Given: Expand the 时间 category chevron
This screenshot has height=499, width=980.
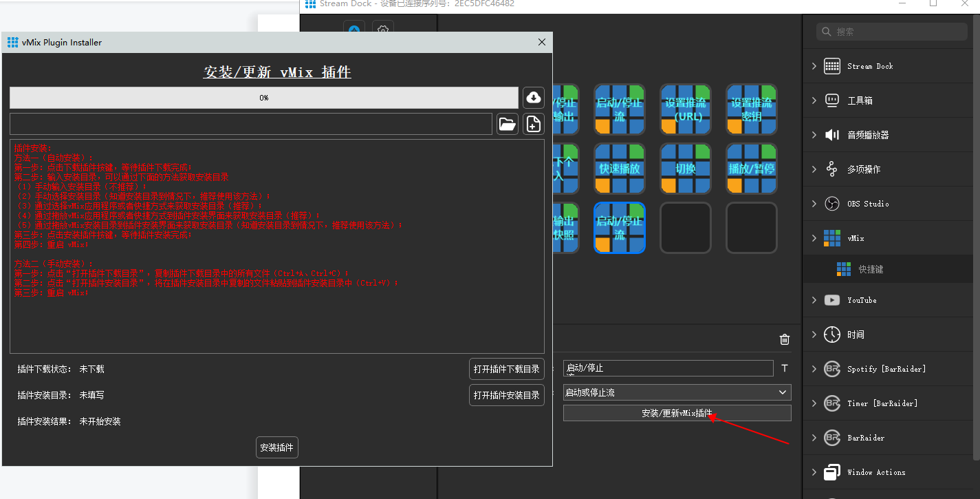Looking at the screenshot, I should click(814, 335).
